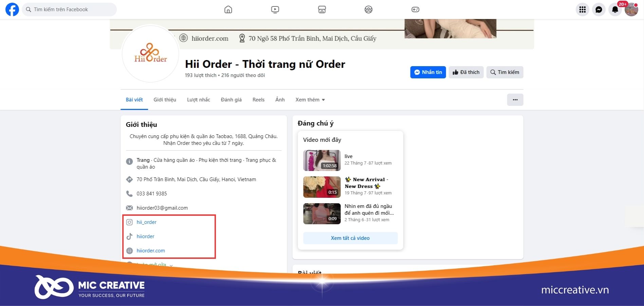The image size is (644, 306).
Task: Click Cửa hàng quần áo category link
Action: pos(174,160)
